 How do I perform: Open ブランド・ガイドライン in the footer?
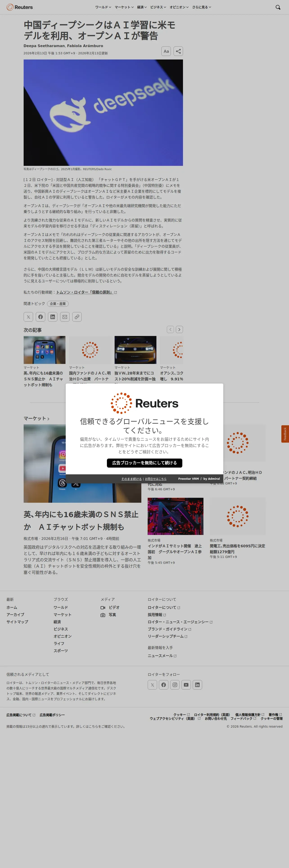[x=169, y=629]
